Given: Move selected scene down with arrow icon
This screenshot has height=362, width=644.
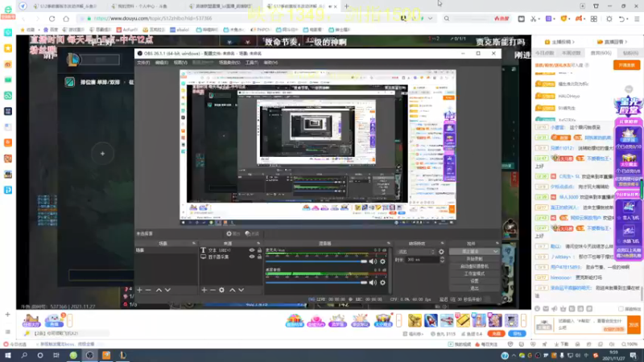Looking at the screenshot, I should tap(168, 289).
